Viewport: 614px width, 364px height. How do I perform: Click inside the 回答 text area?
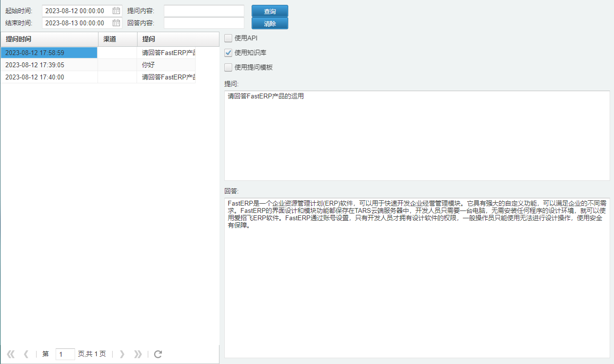(417, 277)
